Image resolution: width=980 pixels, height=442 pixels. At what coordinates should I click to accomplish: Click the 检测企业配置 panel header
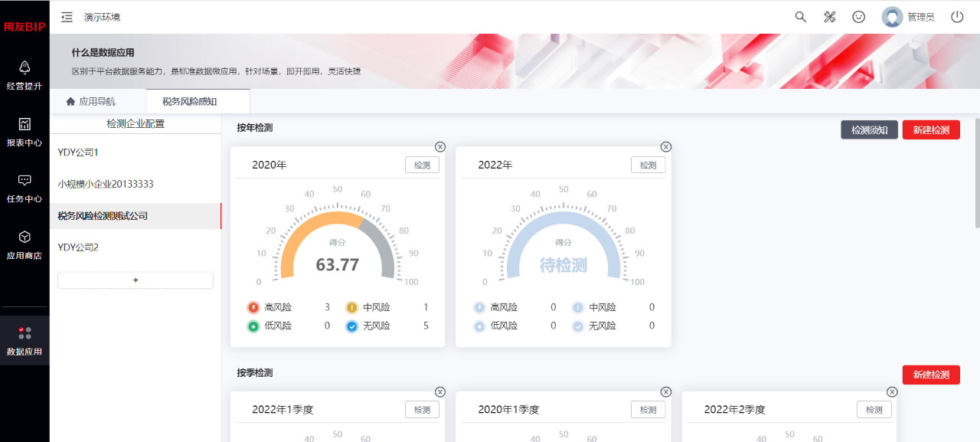pyautogui.click(x=136, y=123)
